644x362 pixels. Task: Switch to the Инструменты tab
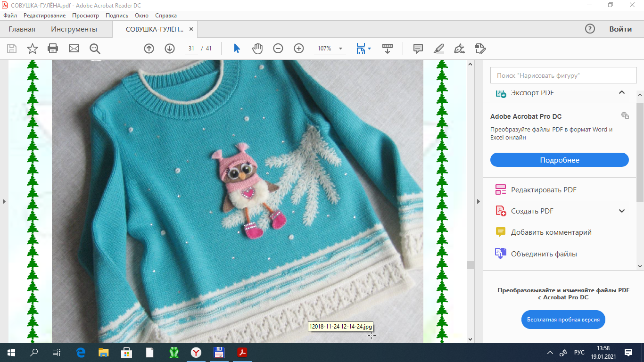(74, 29)
